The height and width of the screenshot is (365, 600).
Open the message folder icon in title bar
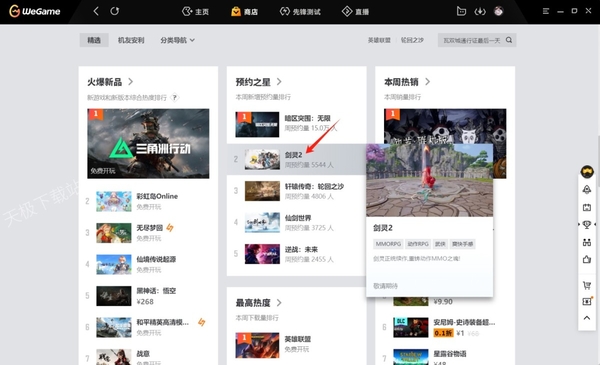461,11
